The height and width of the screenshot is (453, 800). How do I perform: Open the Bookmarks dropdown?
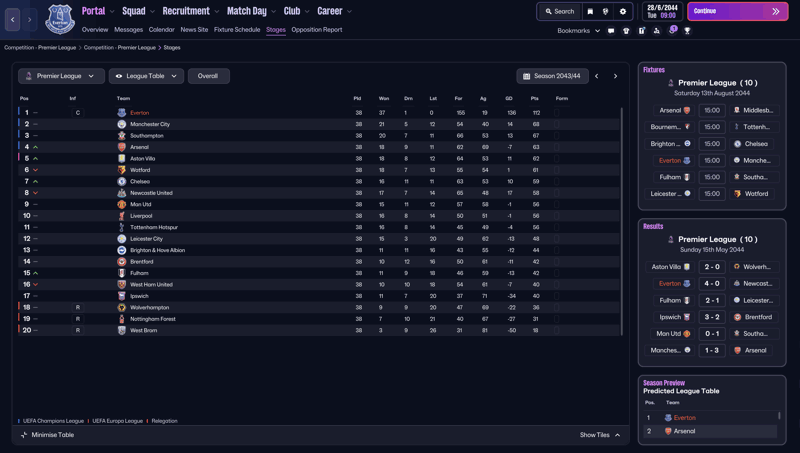[579, 31]
